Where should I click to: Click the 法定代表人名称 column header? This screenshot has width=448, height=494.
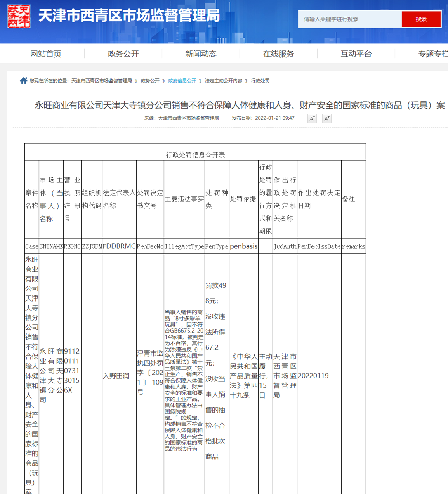pos(119,199)
